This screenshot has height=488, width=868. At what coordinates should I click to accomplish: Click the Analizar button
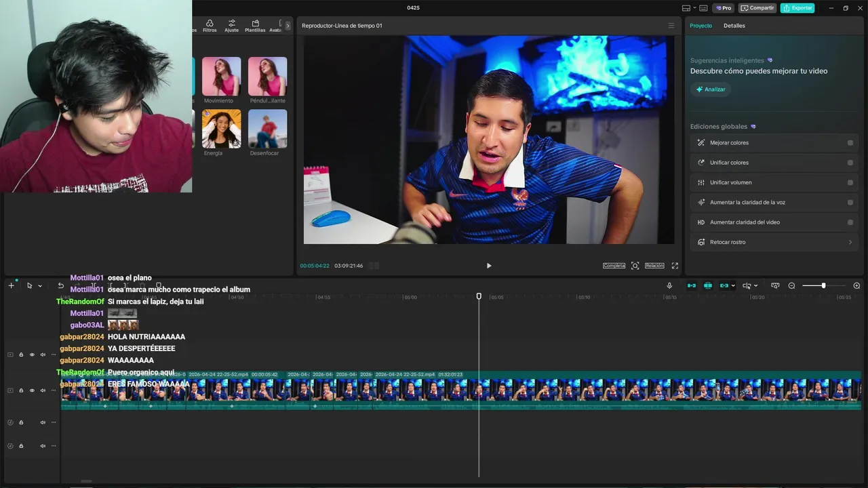pyautogui.click(x=710, y=89)
